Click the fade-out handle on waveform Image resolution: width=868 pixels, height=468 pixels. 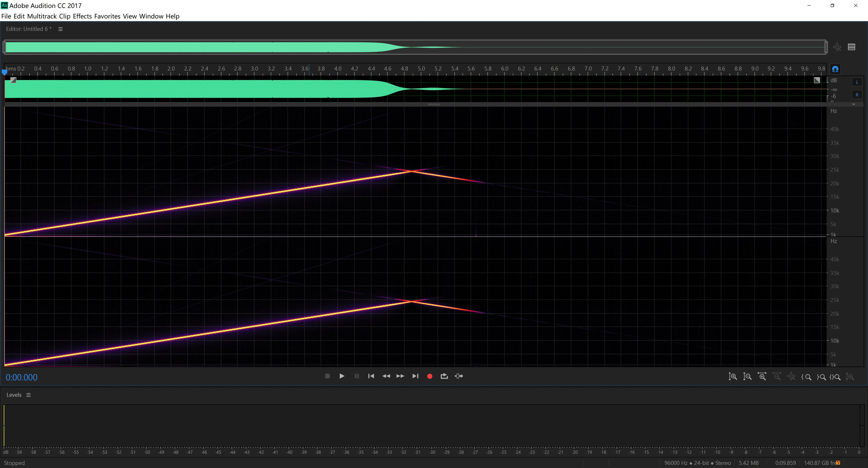(x=817, y=80)
